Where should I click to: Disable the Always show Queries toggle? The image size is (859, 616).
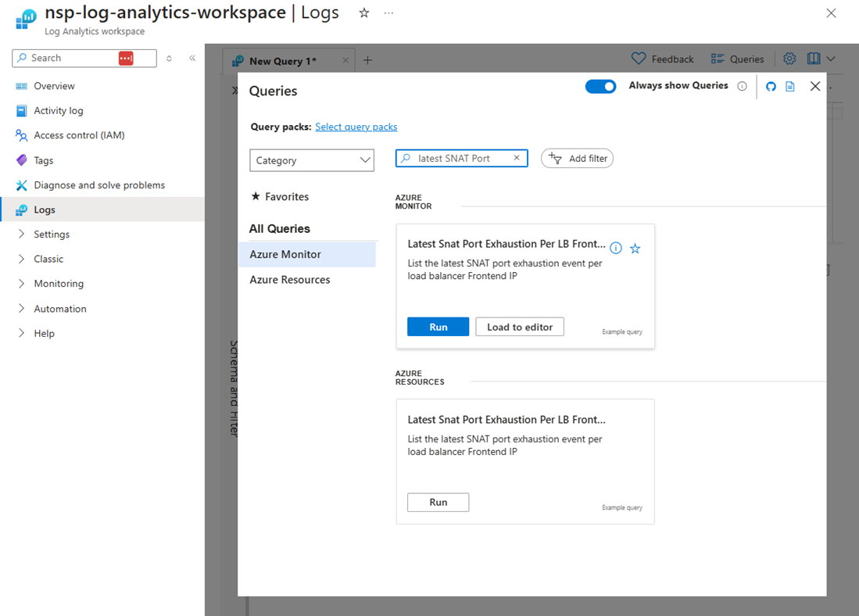600,86
